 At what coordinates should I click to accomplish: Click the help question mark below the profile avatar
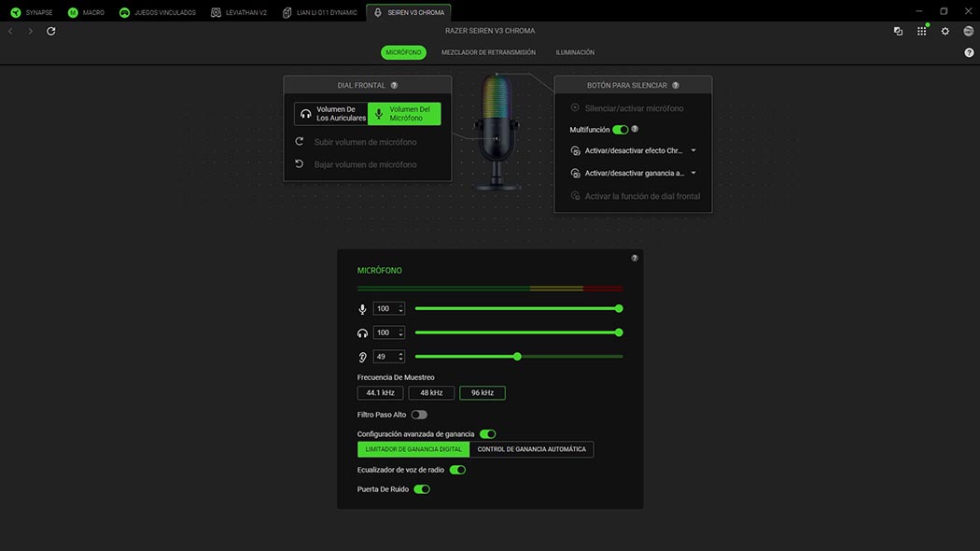968,52
